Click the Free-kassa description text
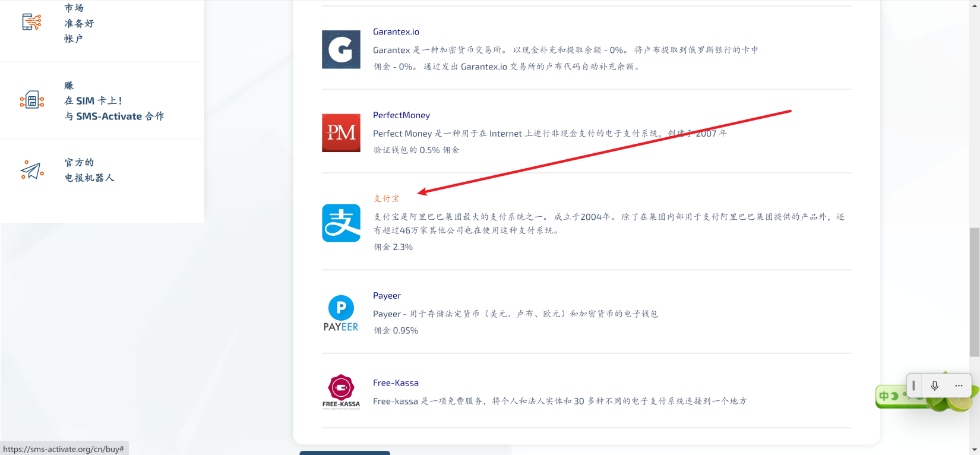The width and height of the screenshot is (980, 455). (x=560, y=402)
